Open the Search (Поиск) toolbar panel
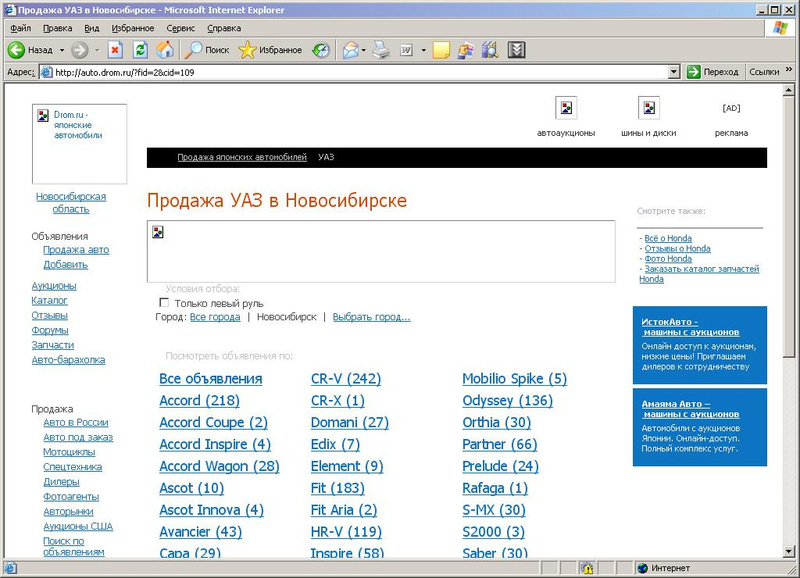Viewport: 800px width, 578px height. point(207,49)
